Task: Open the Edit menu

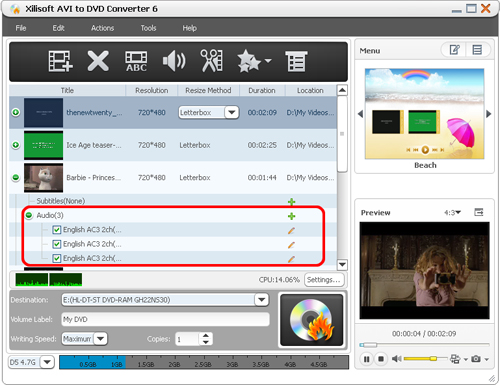Action: point(58,28)
